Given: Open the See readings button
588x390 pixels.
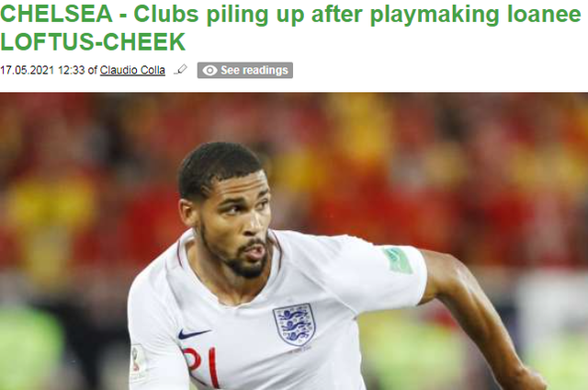Looking at the screenshot, I should click(245, 70).
